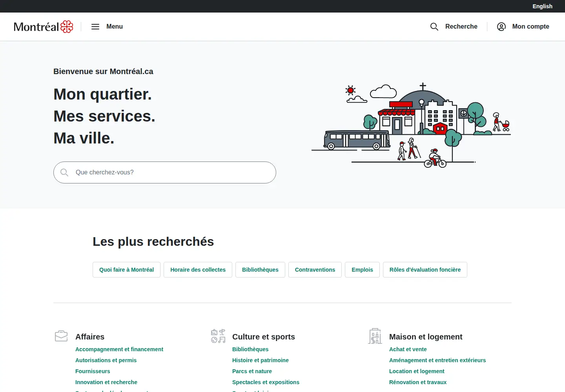Screen dimensions: 565x392
Task: Visit 'Parcs et nature' link
Action: (252, 371)
